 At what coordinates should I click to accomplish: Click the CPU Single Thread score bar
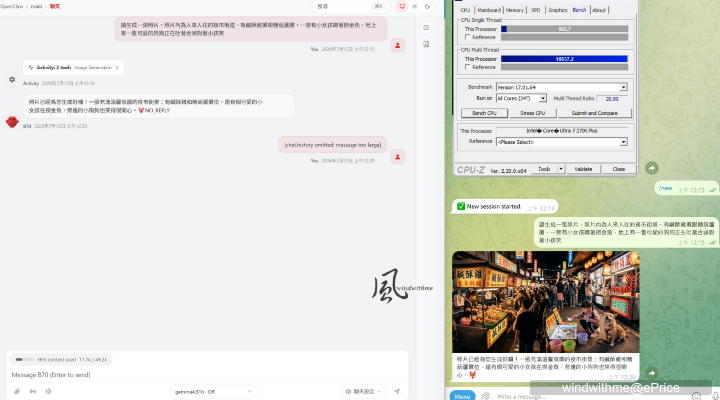[x=564, y=29]
